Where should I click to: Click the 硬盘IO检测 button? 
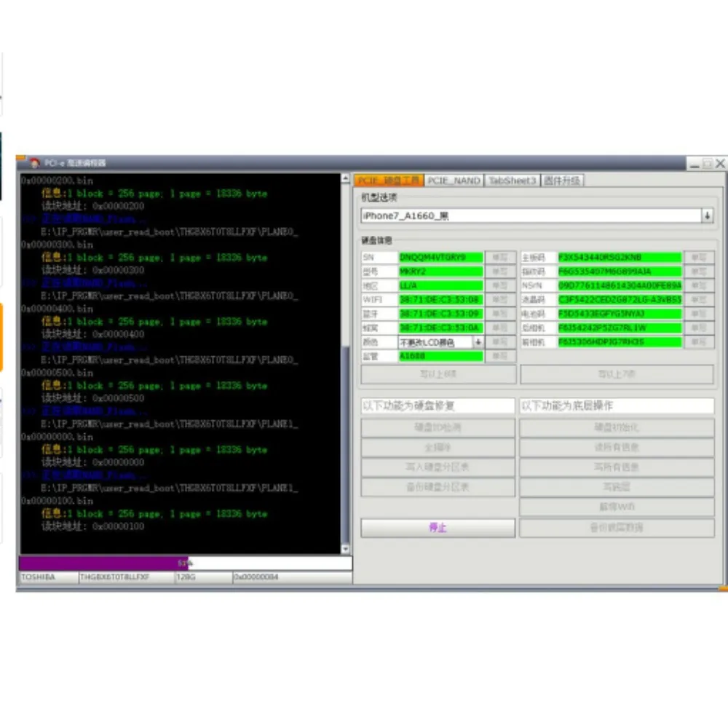point(438,427)
